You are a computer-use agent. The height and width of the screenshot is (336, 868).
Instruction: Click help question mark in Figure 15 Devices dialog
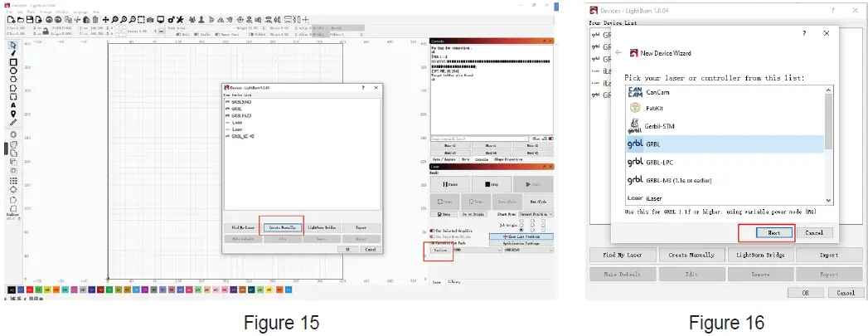point(363,87)
